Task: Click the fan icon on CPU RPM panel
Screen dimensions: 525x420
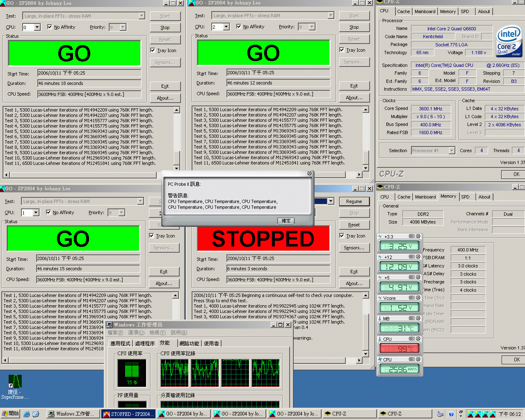Action: point(380,360)
